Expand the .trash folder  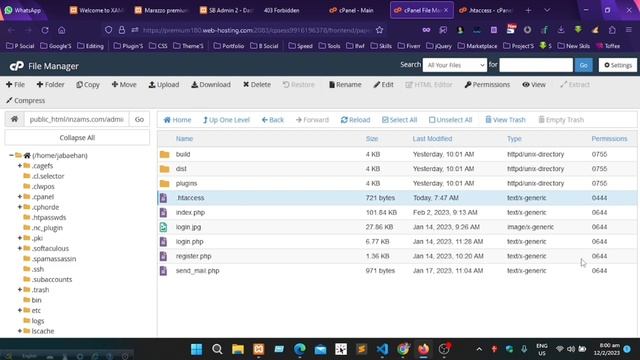pos(20,289)
